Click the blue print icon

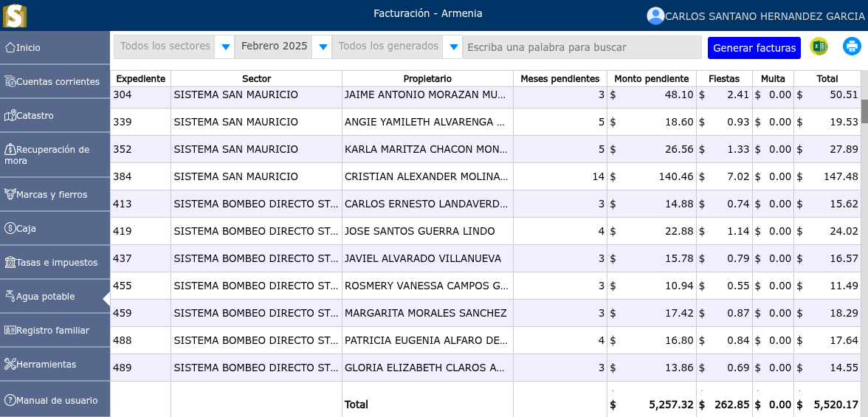(x=852, y=46)
